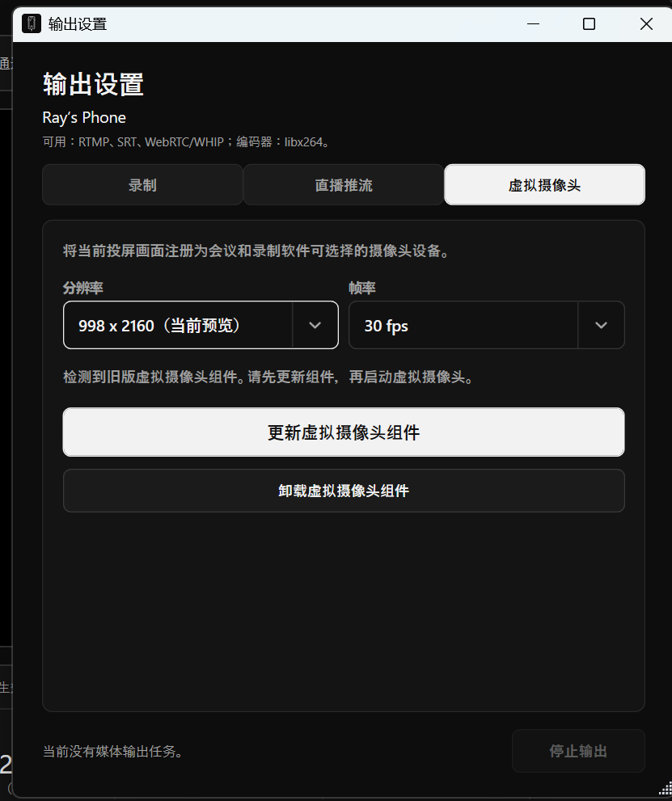Select the 虚拟摄像头 tab
Viewport: 672px width, 801px height.
click(544, 184)
